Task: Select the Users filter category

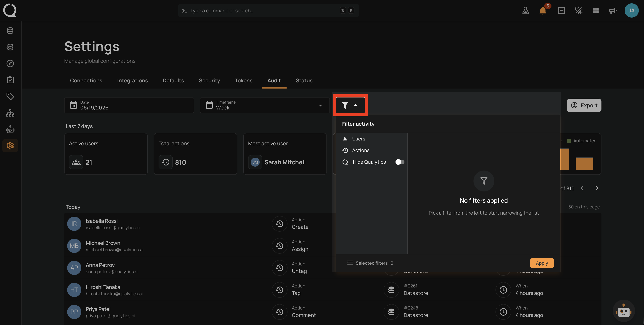Action: 371,139
